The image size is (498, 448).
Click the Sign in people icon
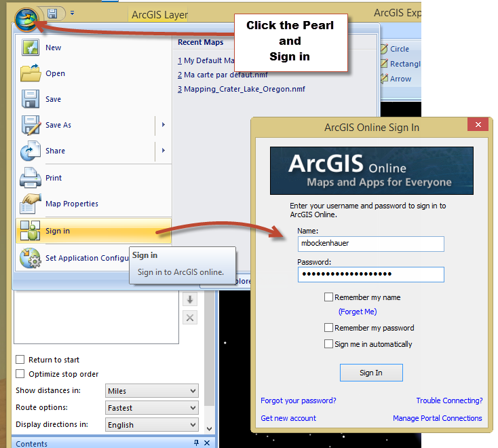point(30,230)
